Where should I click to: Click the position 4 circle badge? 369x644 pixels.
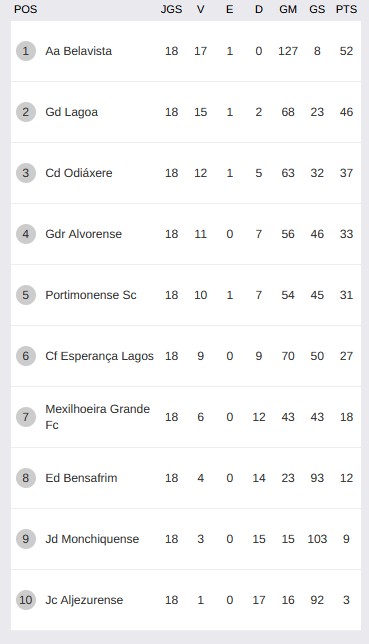pyautogui.click(x=26, y=234)
